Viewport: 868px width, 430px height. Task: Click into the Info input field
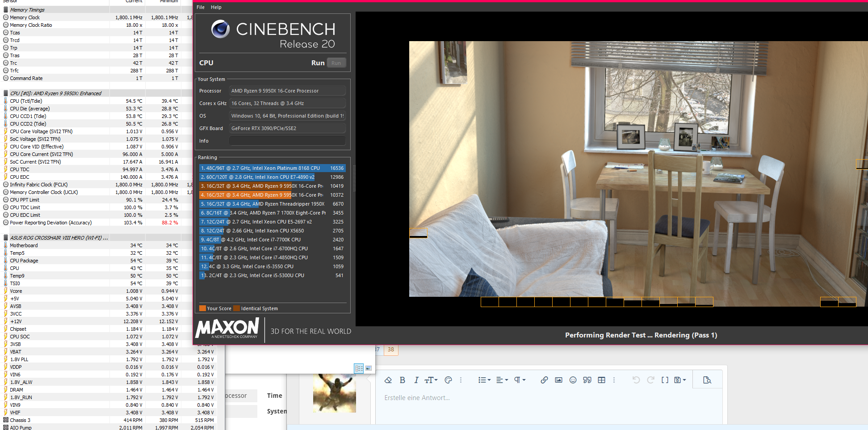(x=287, y=141)
